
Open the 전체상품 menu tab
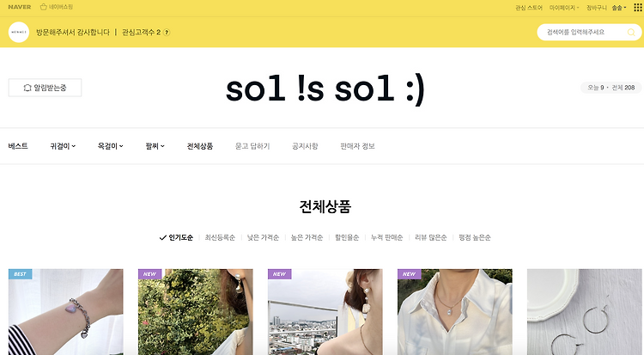tap(200, 146)
